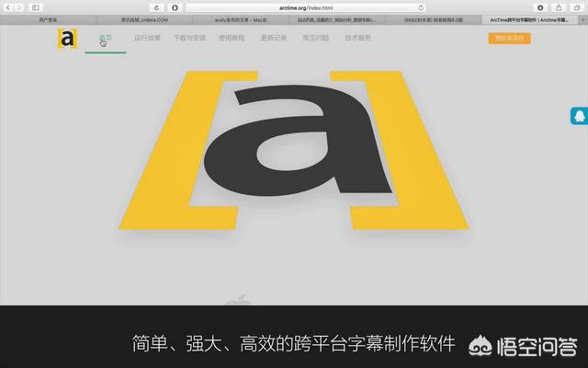
Task: Open a new tab with plus button
Action: (x=583, y=20)
